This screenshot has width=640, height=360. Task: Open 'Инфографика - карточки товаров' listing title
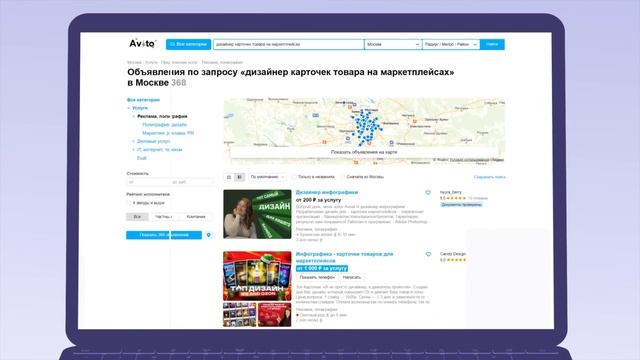coord(344,257)
